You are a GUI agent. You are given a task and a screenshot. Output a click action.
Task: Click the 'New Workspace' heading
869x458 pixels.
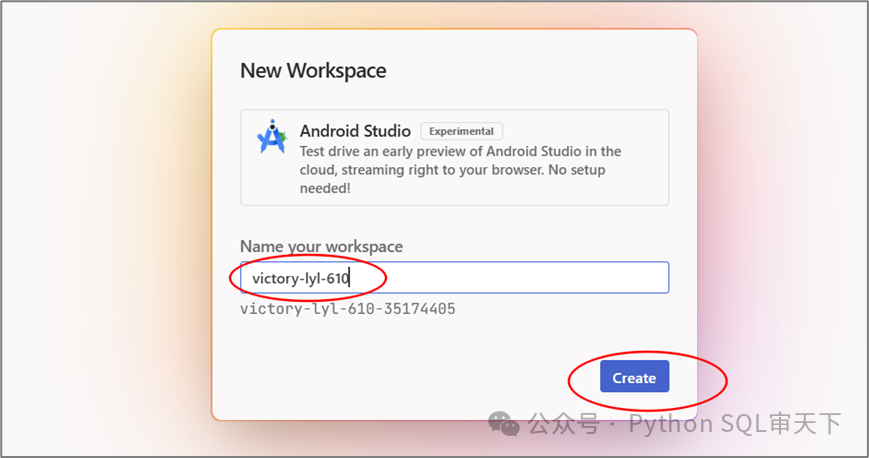pyautogui.click(x=313, y=71)
